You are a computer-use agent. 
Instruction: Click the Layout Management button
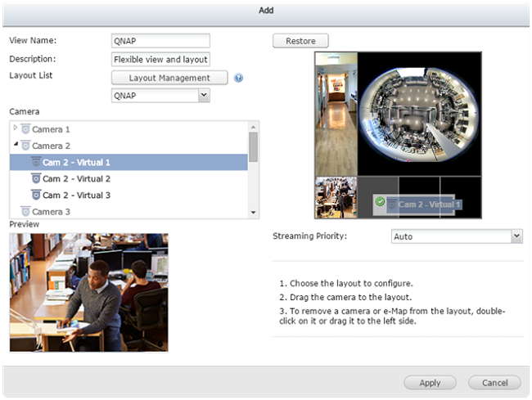169,78
